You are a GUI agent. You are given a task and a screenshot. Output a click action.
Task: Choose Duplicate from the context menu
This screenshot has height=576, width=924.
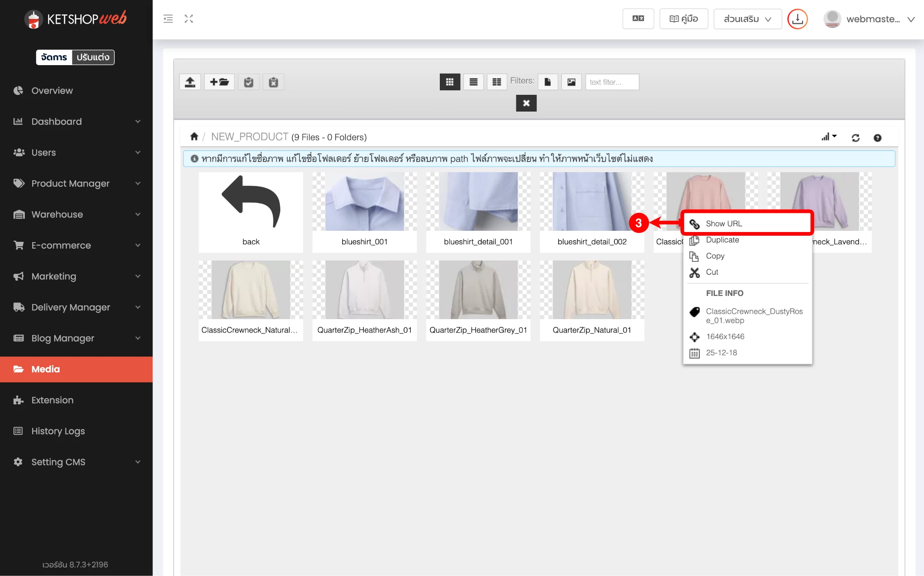722,240
